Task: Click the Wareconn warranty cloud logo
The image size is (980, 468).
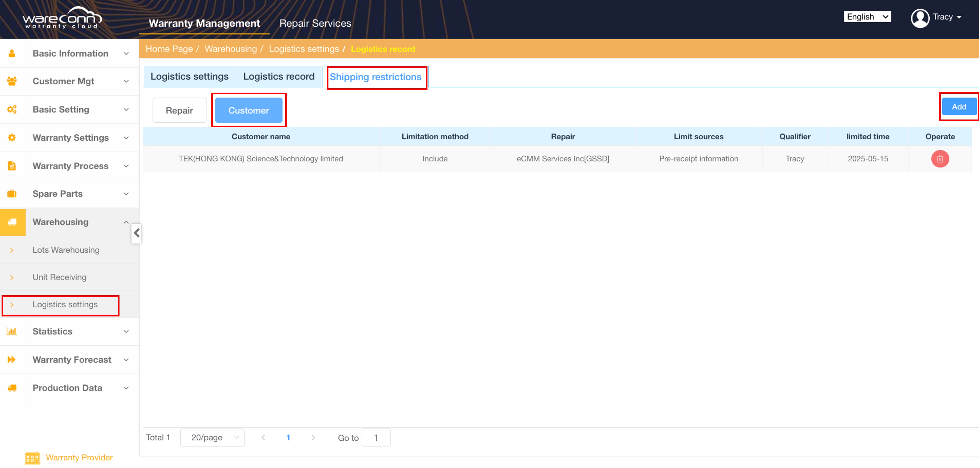Action: (x=62, y=18)
